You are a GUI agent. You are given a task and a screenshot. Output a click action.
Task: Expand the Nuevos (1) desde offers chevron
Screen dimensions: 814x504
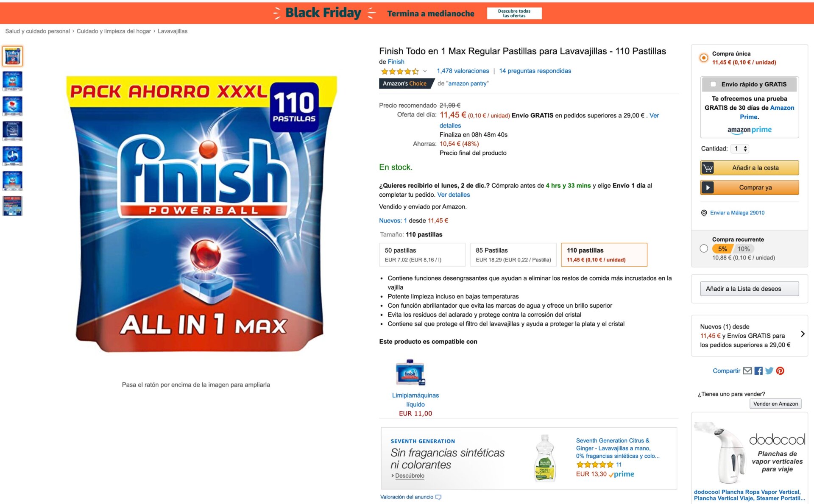point(803,334)
